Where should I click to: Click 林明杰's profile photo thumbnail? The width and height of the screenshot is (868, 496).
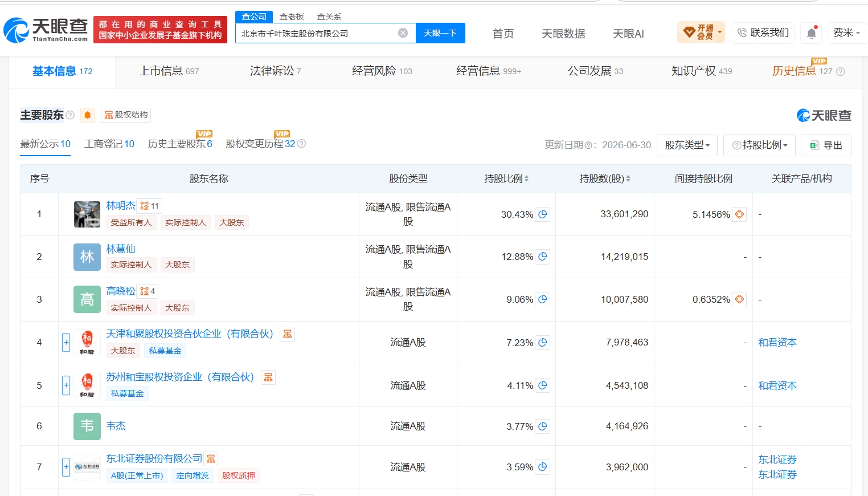pos(87,214)
